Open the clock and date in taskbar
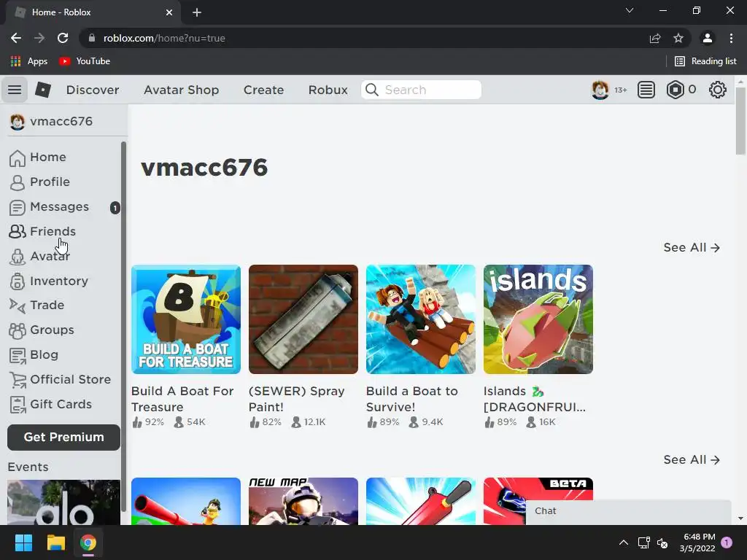Image resolution: width=747 pixels, height=560 pixels. (x=698, y=542)
